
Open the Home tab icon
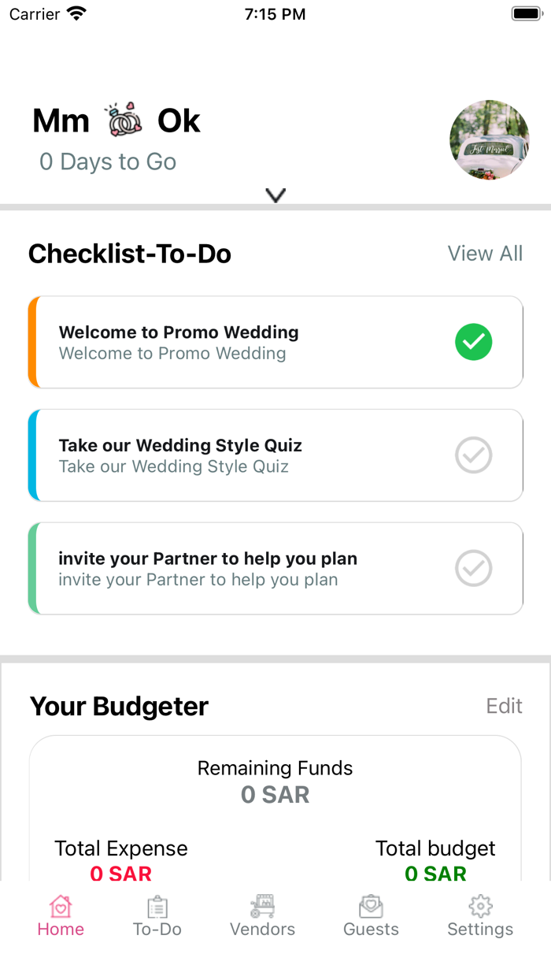pyautogui.click(x=61, y=908)
